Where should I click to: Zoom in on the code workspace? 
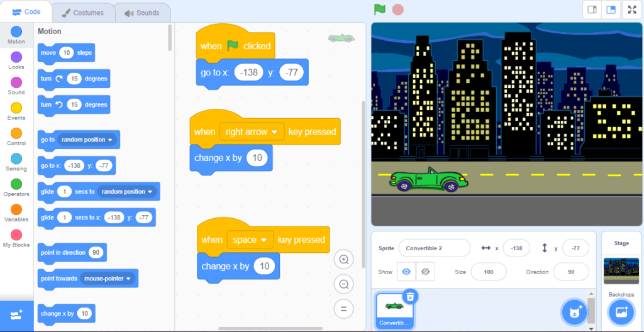tap(343, 259)
